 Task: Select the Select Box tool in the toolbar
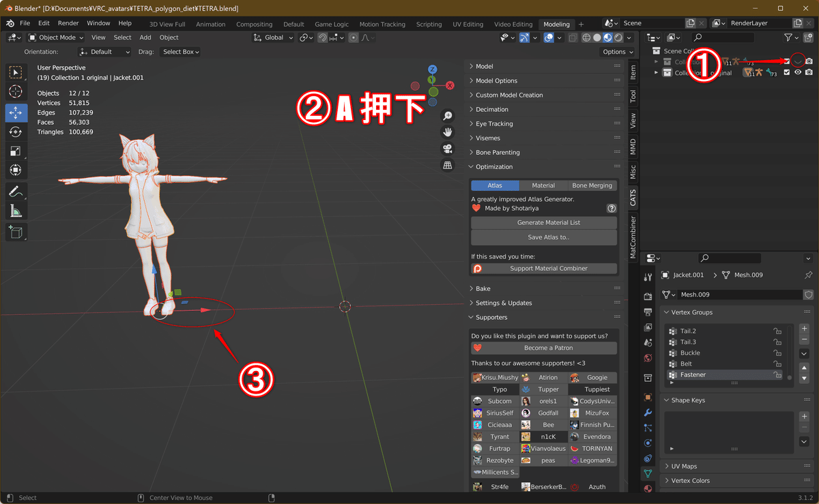click(16, 72)
